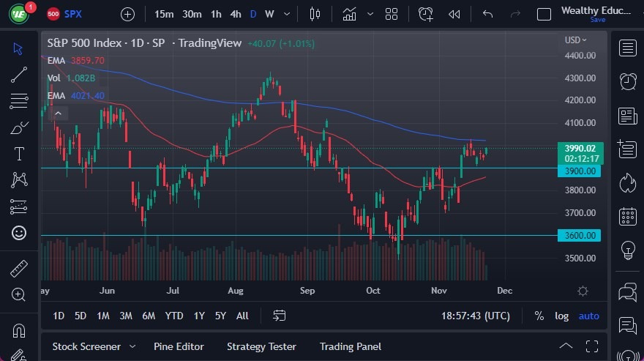Select the 4h timeframe button
The width and height of the screenshot is (644, 361).
click(235, 14)
